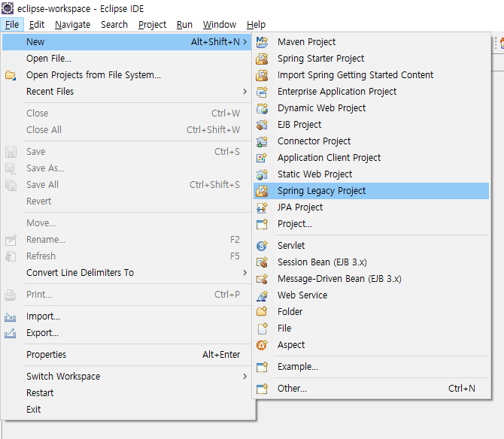Select Export... menu entry text
Screen dimensions: 504x439
click(x=42, y=333)
